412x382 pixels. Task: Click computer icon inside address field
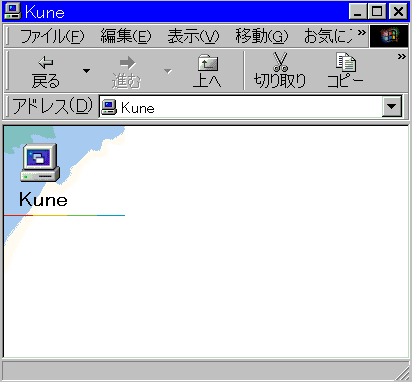(109, 107)
